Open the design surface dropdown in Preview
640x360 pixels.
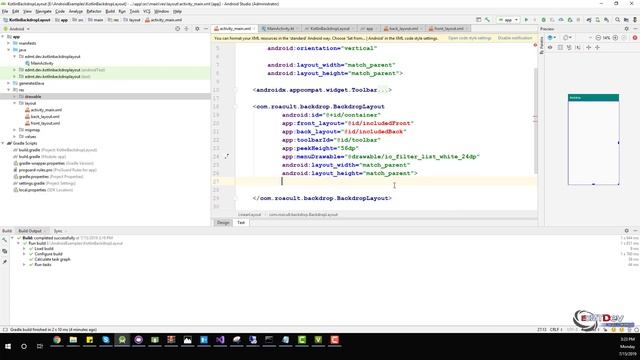(x=552, y=38)
